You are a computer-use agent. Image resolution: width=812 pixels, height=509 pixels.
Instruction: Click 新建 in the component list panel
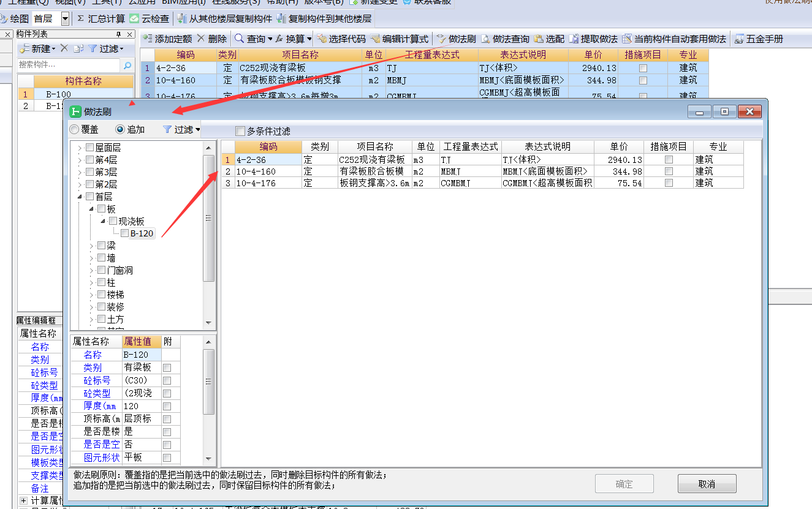coord(37,48)
